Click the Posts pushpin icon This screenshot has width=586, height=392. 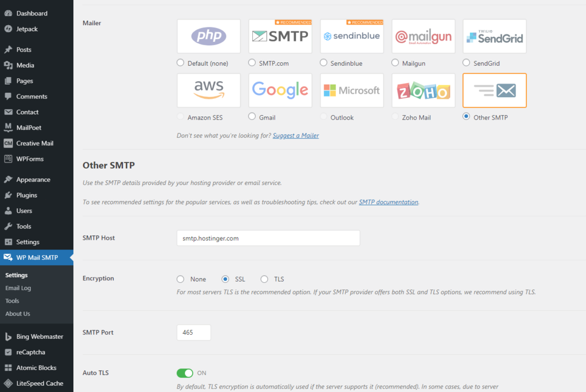tap(8, 50)
